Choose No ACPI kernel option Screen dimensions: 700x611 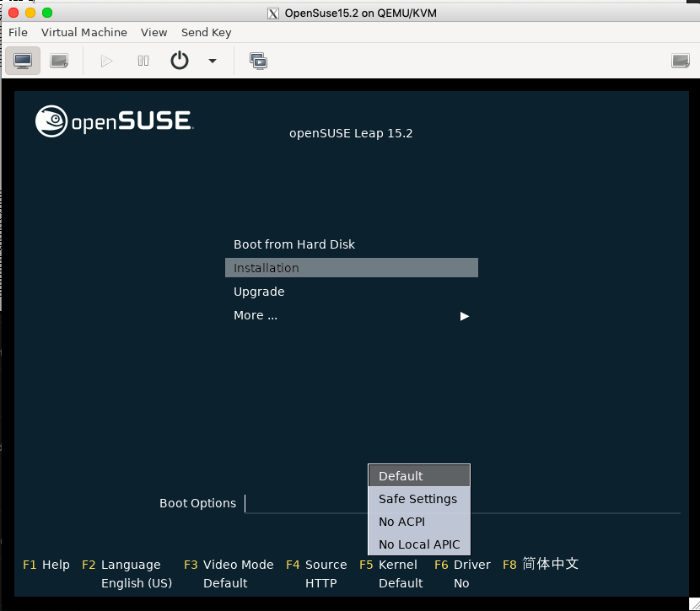[x=419, y=522]
